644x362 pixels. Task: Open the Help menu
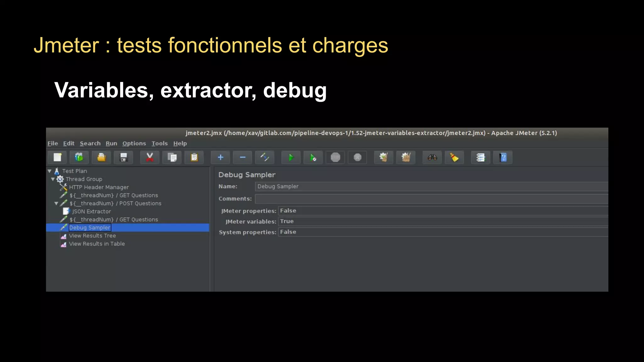pyautogui.click(x=180, y=144)
